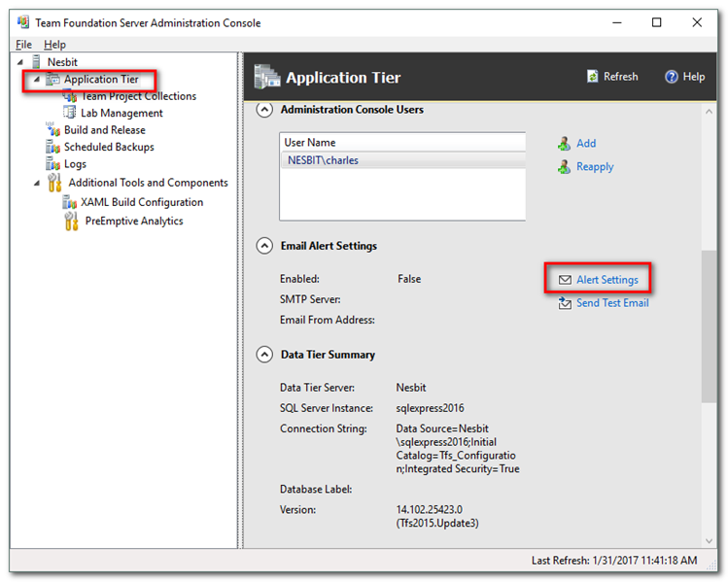Click the Send Test Email icon

coord(565,303)
